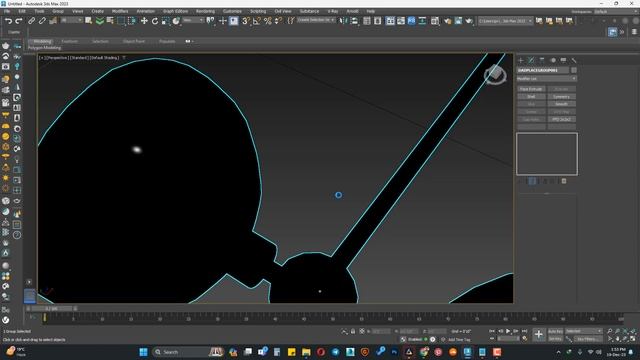
Task: Click the Shell modifier button
Action: coord(531,97)
